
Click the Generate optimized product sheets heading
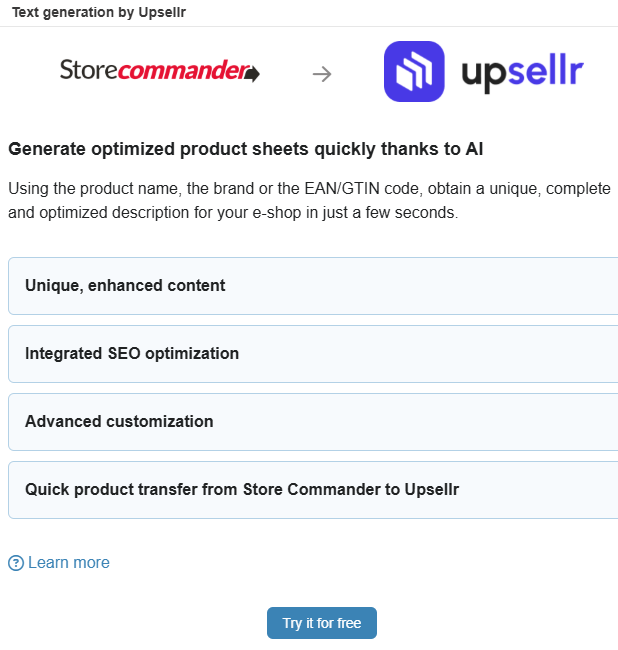246,149
